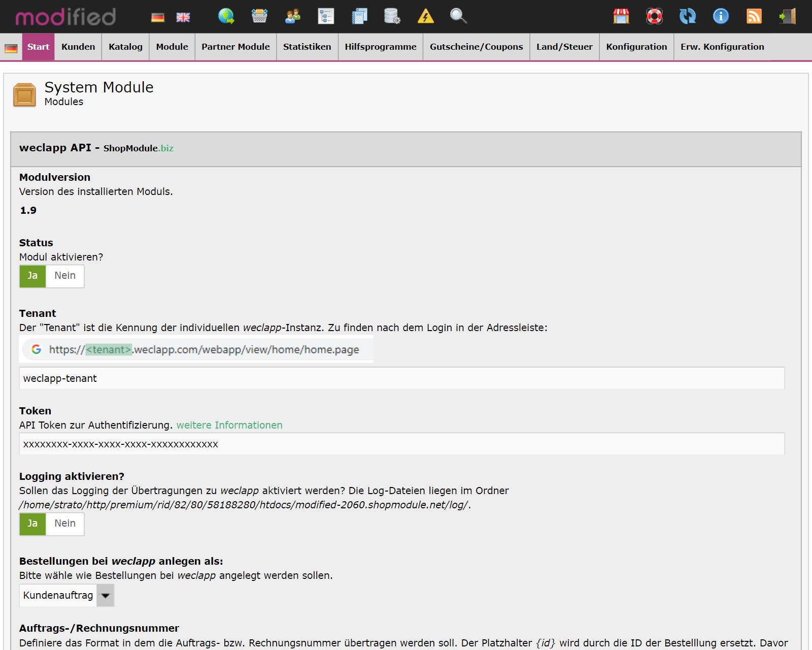Viewport: 812px width, 650px height.
Task: Enable logging by selecting Ja
Action: click(32, 524)
